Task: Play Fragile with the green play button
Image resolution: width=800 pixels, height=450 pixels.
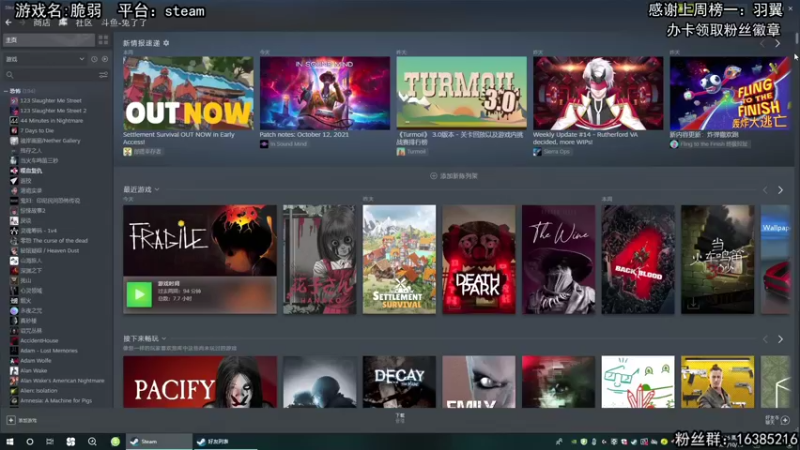Action: 139,294
